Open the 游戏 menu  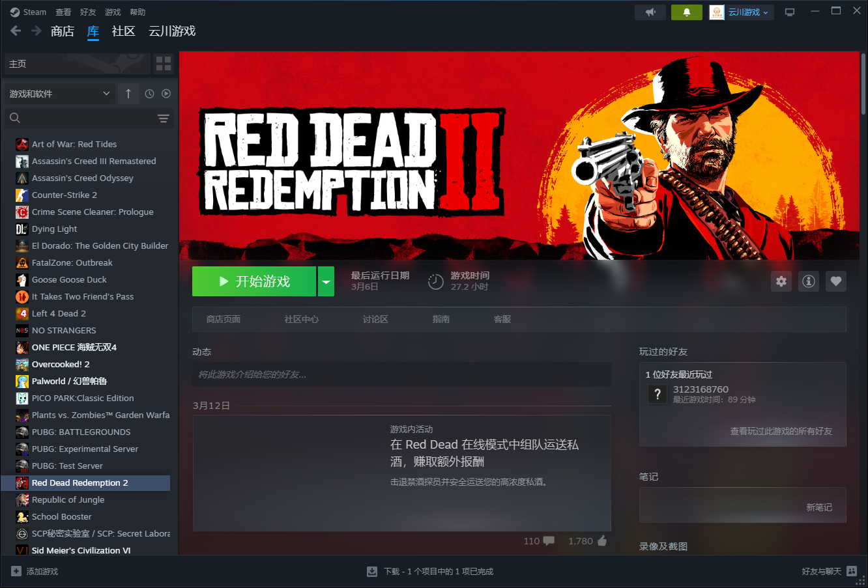[113, 12]
